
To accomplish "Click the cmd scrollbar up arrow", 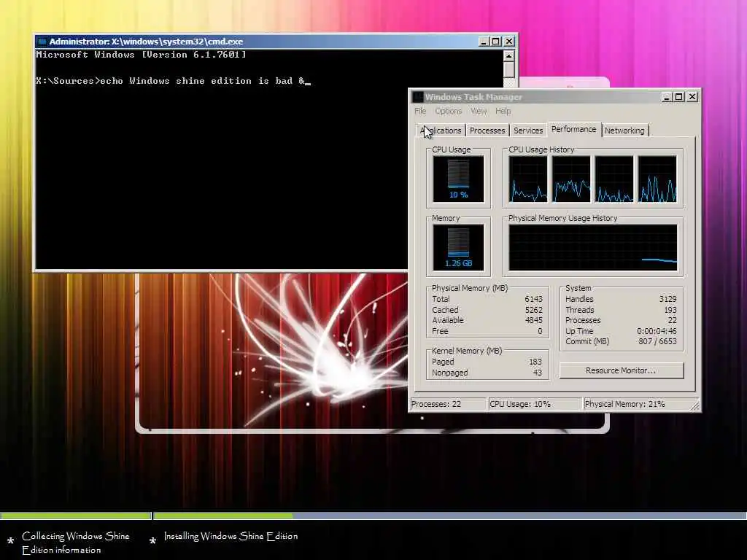I will 508,55.
